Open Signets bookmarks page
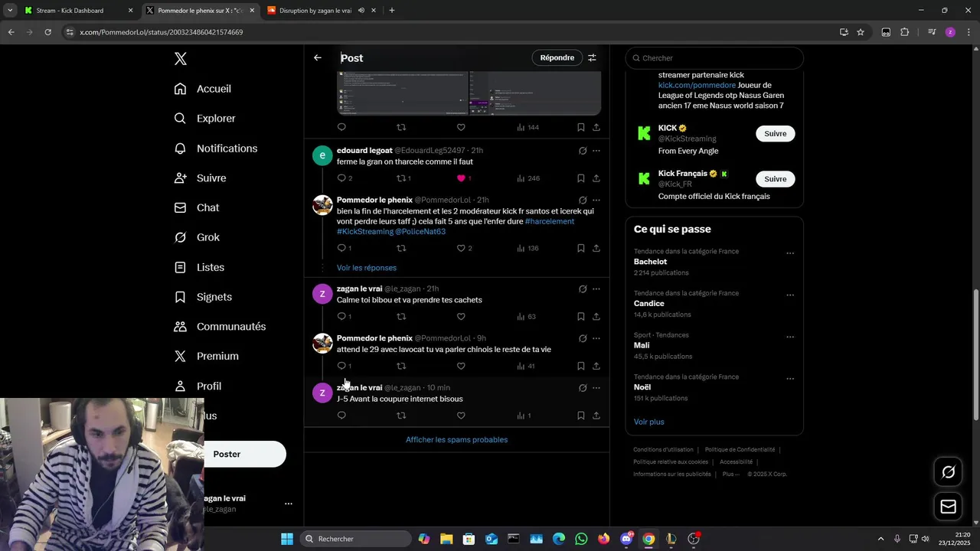The image size is (980, 551). pos(203,297)
